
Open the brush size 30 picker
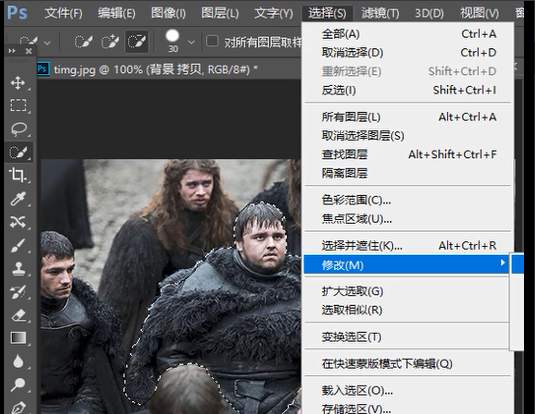191,42
